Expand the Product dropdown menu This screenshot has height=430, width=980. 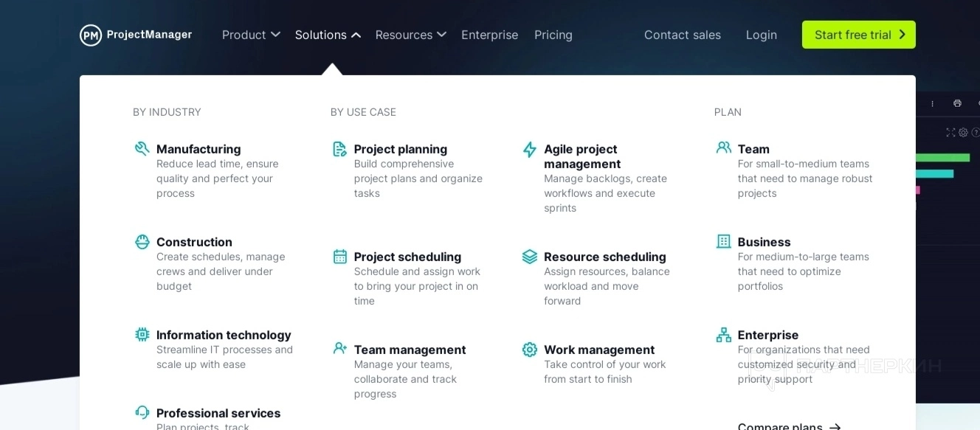click(x=251, y=35)
